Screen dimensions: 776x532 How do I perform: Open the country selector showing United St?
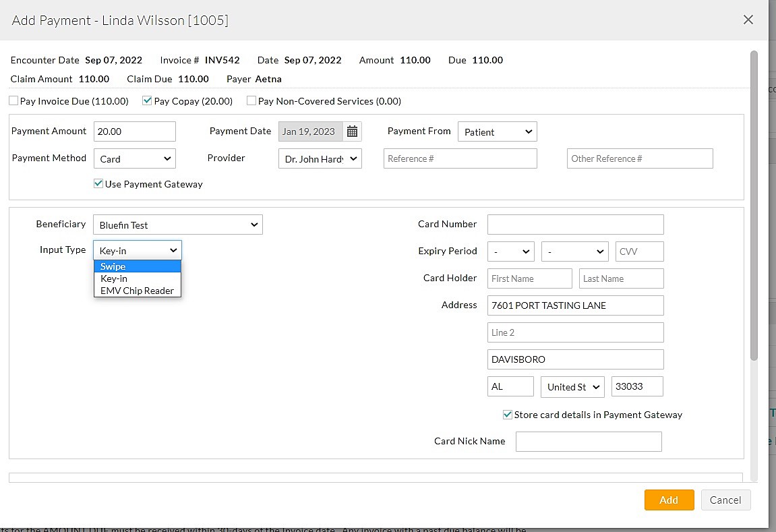point(572,386)
